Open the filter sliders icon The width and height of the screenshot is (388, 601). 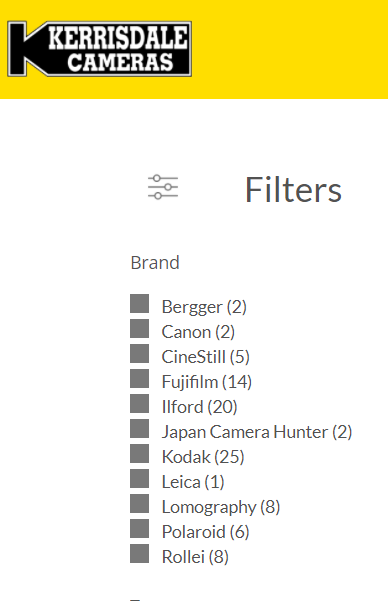[163, 187]
